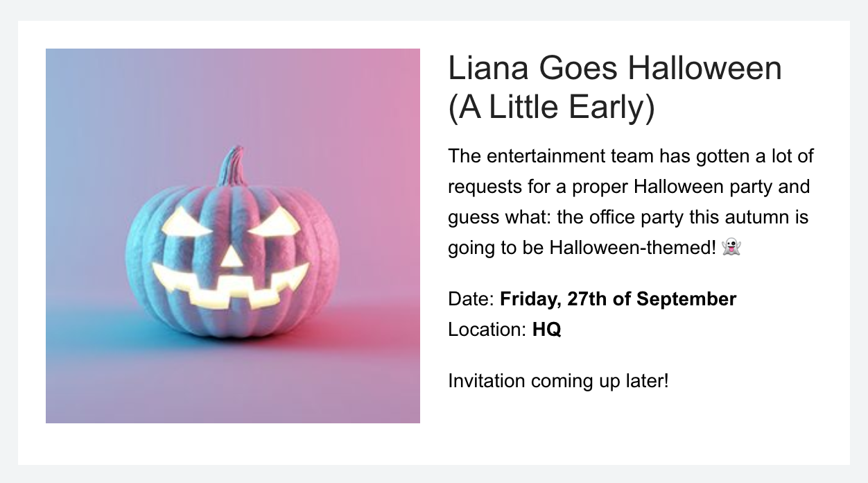Image resolution: width=868 pixels, height=483 pixels.
Task: Click the ghost emoji after Halloween-themed
Action: [x=731, y=247]
